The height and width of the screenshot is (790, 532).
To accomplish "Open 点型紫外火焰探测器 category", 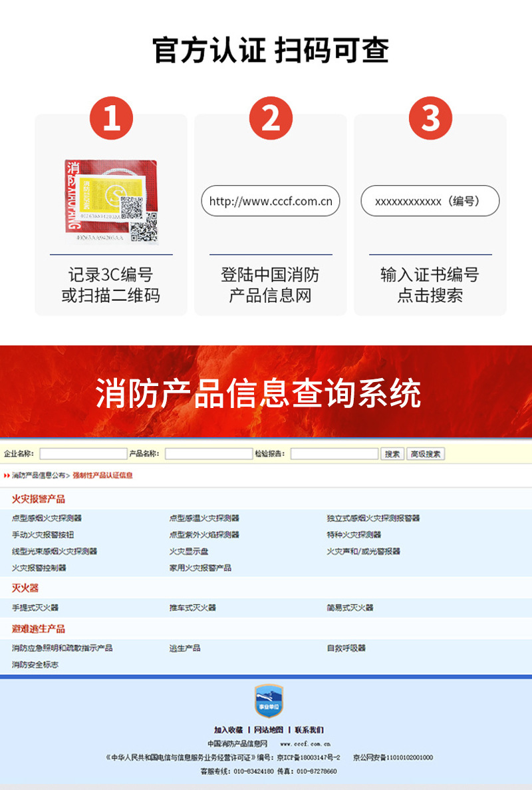I will (204, 534).
